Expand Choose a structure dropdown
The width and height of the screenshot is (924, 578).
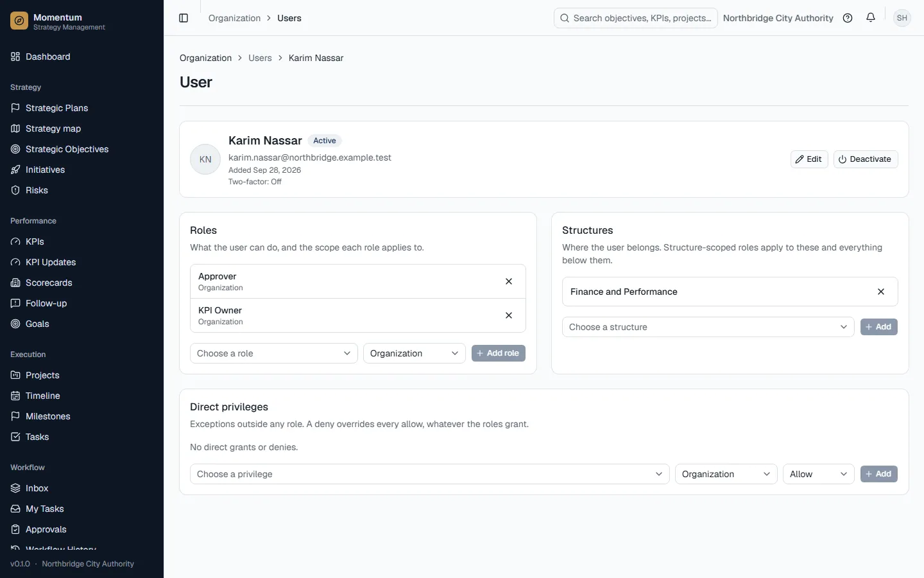pyautogui.click(x=708, y=327)
